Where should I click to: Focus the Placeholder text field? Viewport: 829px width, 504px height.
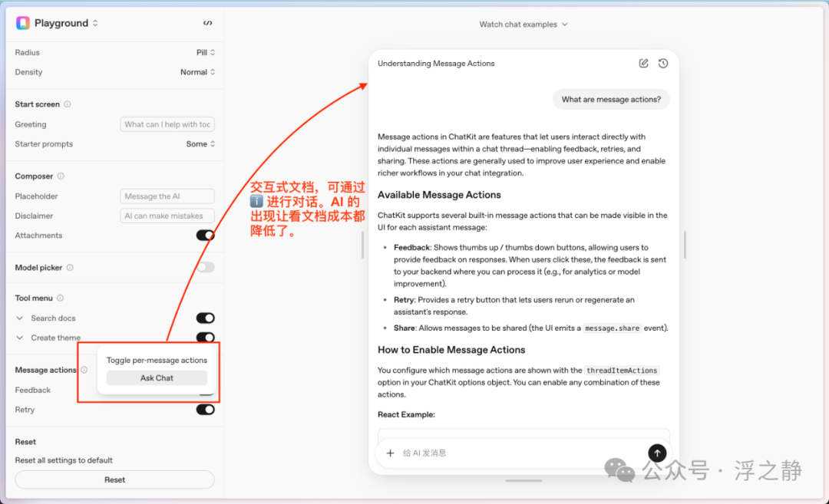167,196
